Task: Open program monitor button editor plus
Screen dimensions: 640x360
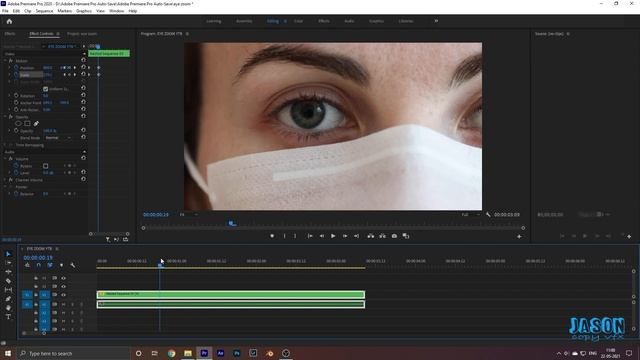Action: [x=519, y=236]
